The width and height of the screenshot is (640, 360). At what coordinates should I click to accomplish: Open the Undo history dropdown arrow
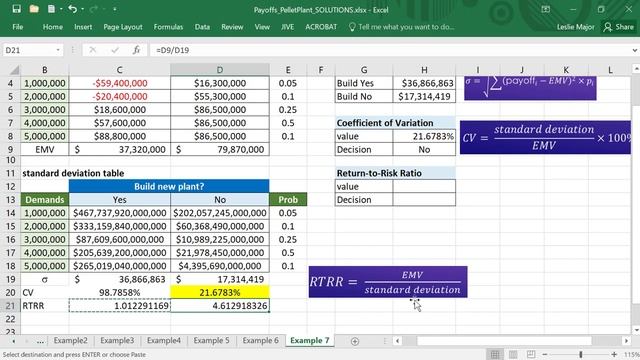coord(82,9)
